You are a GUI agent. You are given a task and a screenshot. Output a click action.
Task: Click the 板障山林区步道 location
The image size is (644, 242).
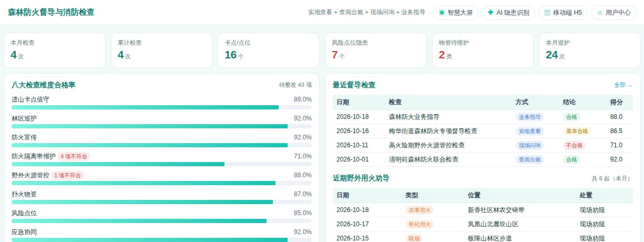pyautogui.click(x=489, y=238)
